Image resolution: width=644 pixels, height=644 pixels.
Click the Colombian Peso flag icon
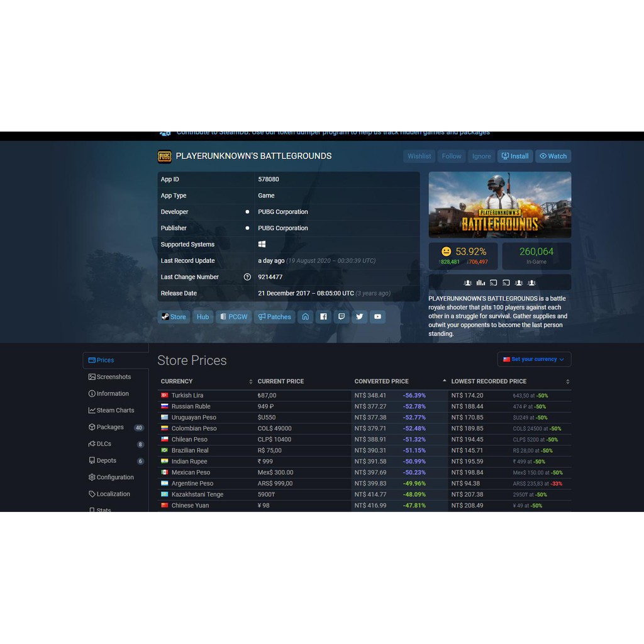(164, 428)
